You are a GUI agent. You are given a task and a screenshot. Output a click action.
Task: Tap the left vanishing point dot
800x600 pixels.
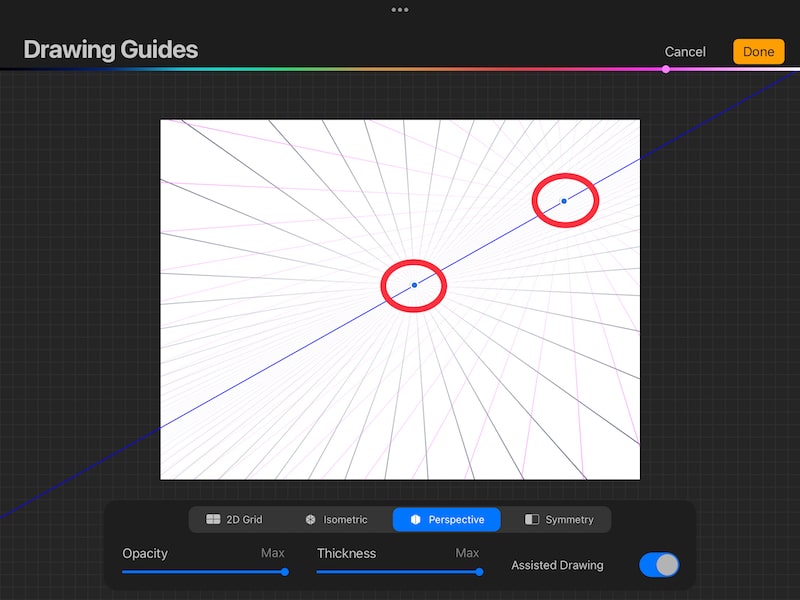414,286
